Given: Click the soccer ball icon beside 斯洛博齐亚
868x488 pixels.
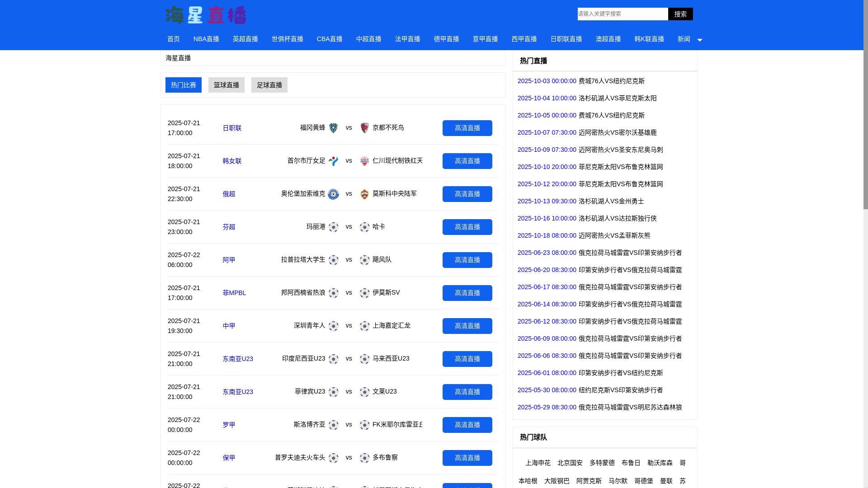Looking at the screenshot, I should 333,425.
